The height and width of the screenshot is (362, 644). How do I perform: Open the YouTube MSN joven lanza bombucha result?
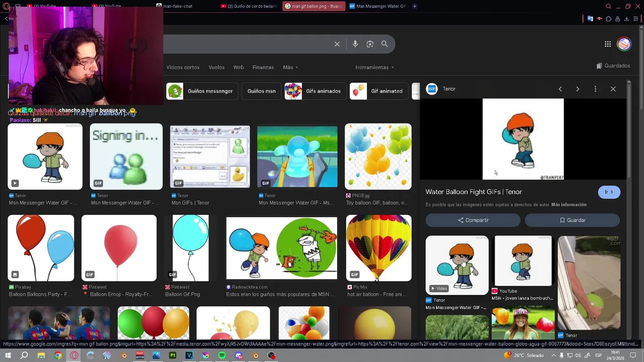pos(523,268)
